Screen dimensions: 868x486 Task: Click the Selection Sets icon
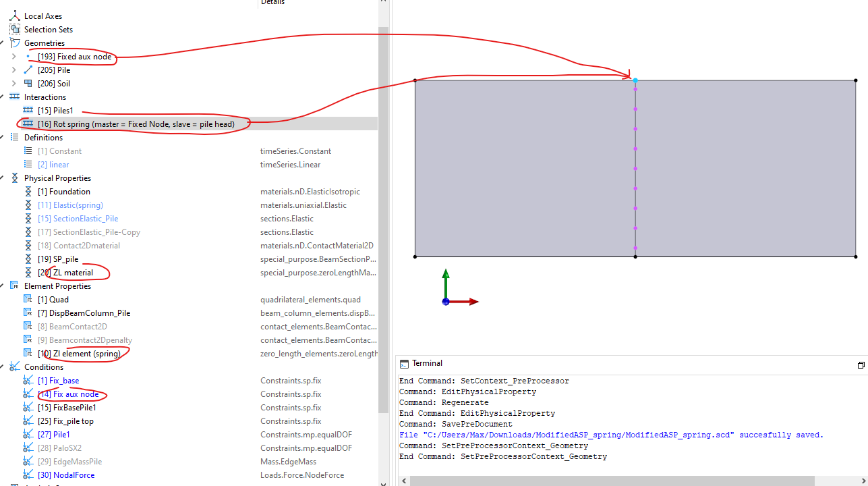15,29
